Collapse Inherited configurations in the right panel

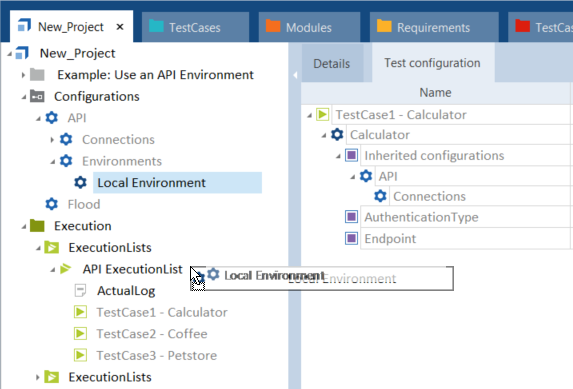[x=338, y=156]
